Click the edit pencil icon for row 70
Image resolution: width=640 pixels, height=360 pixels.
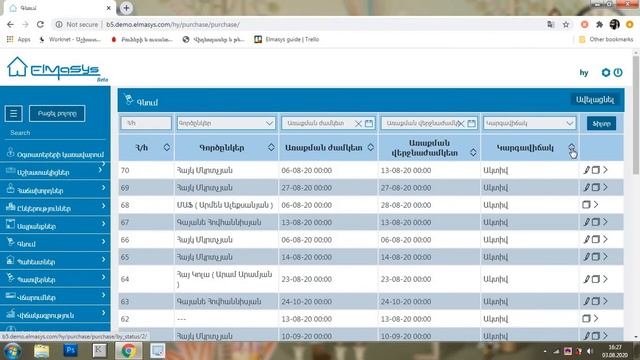pos(587,170)
